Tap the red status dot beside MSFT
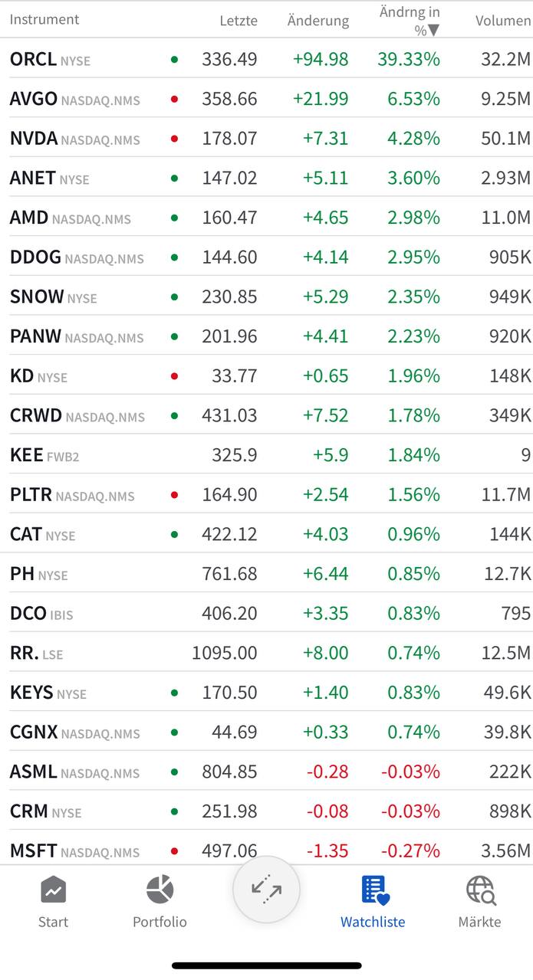The width and height of the screenshot is (533, 980). click(x=175, y=851)
